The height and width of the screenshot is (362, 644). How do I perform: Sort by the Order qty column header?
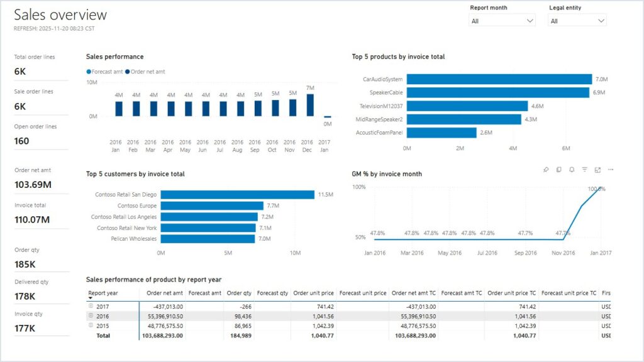click(239, 293)
